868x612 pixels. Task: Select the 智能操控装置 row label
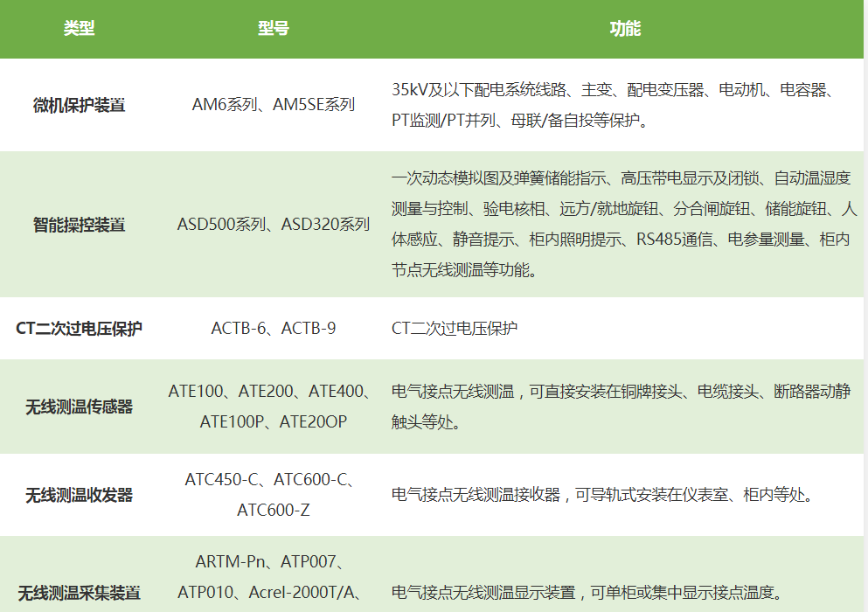[79, 225]
